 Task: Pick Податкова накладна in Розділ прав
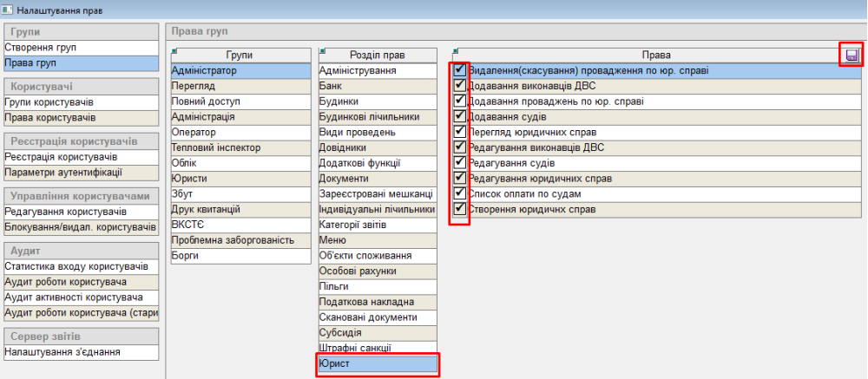pos(378,302)
